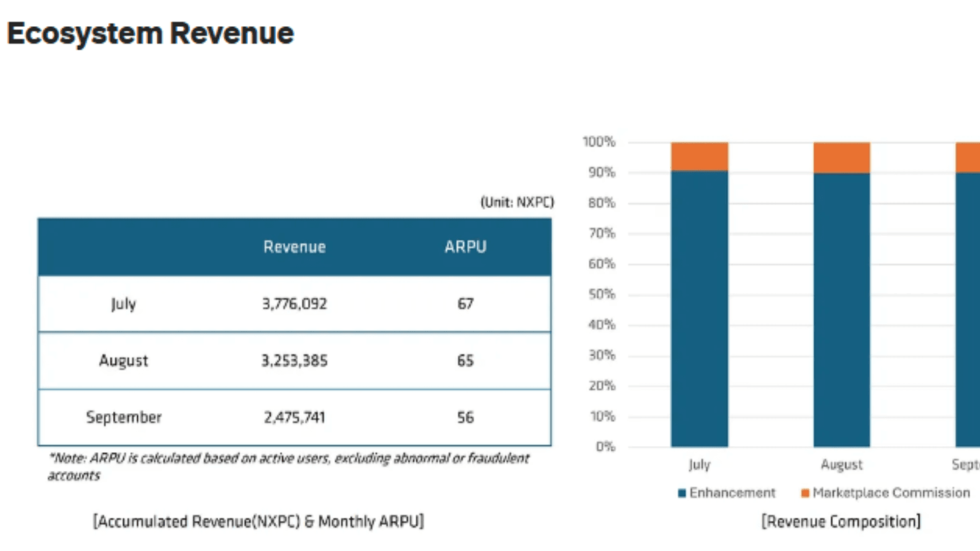
Task: Click the September row label
Action: [x=124, y=417]
